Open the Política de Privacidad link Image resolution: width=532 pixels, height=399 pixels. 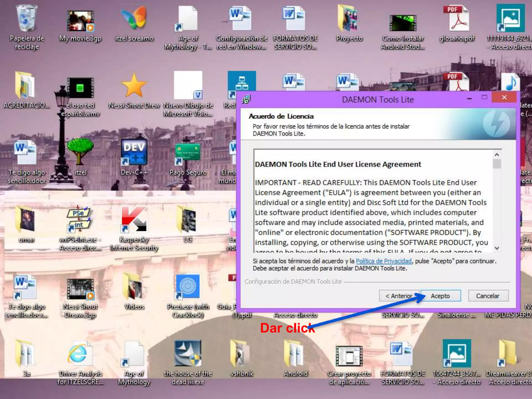(384, 261)
